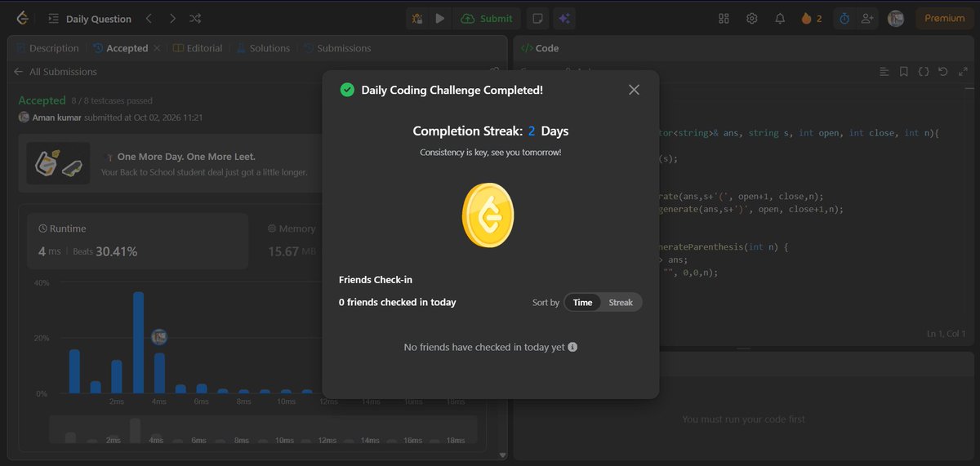This screenshot has width=980, height=466.
Task: Open the notes icon
Action: point(537,18)
